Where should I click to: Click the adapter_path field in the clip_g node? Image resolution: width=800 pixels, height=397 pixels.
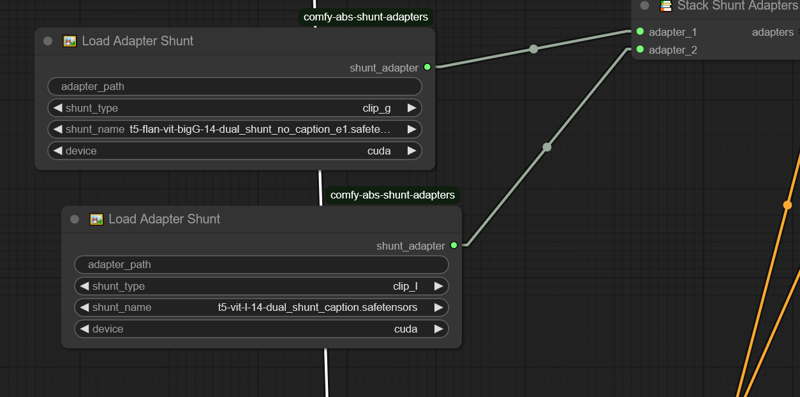pyautogui.click(x=235, y=87)
